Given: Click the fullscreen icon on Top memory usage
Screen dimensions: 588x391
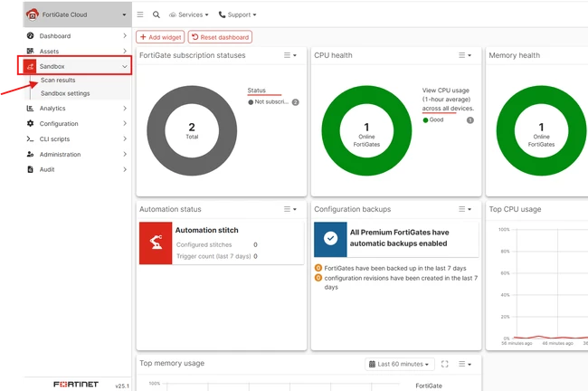Looking at the screenshot, I should [445, 364].
